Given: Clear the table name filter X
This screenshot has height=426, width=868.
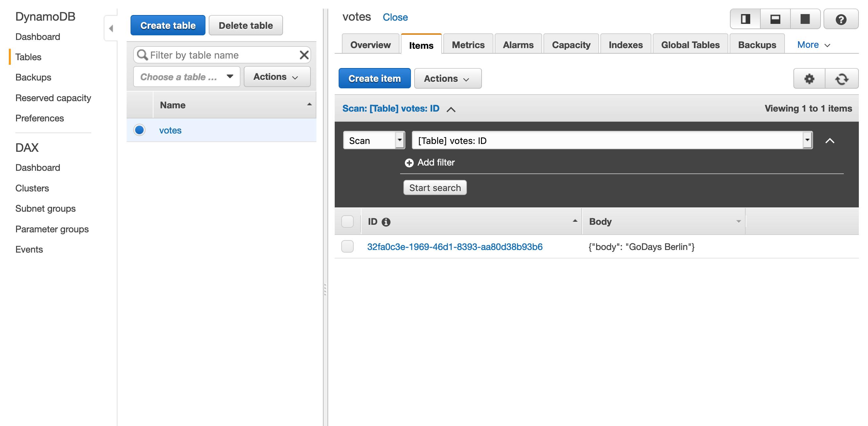Looking at the screenshot, I should tap(304, 55).
